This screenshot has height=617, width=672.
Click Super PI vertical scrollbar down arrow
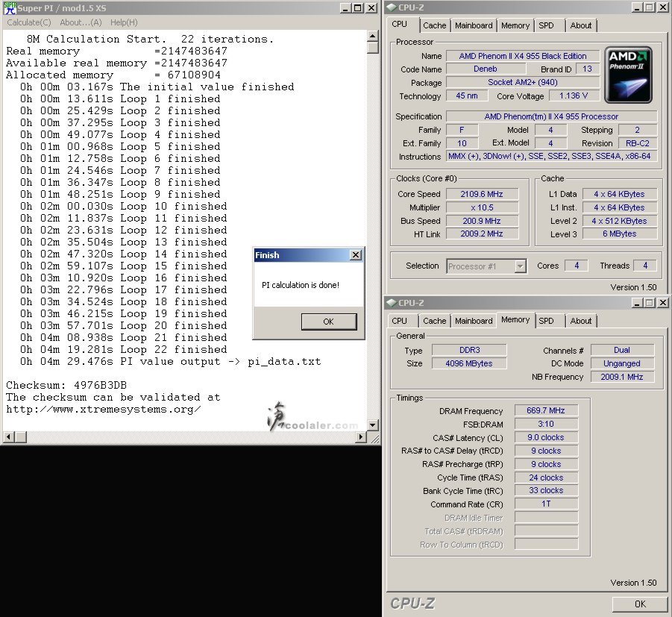[x=372, y=425]
